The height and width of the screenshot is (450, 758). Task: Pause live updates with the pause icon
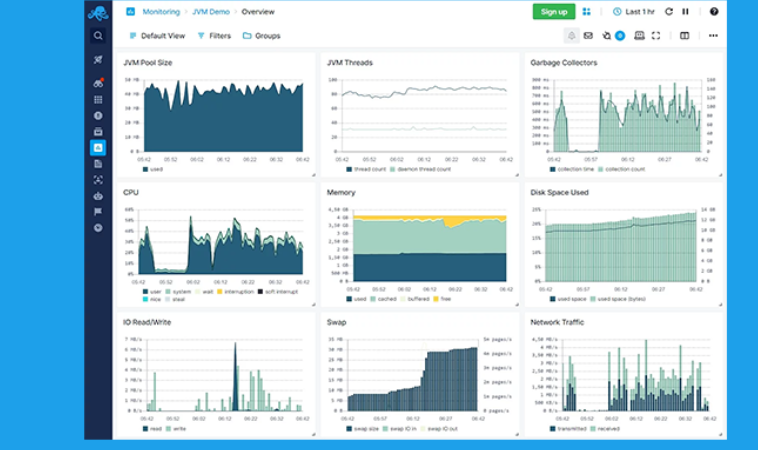tap(686, 12)
